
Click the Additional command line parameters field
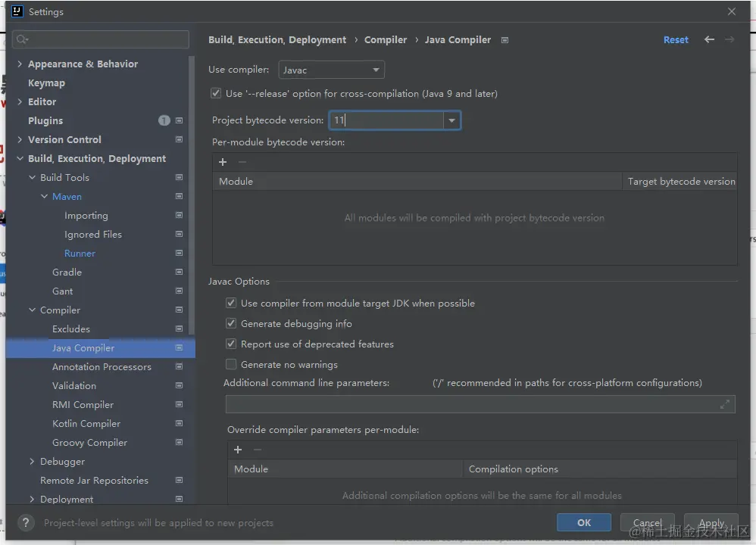[470, 404]
